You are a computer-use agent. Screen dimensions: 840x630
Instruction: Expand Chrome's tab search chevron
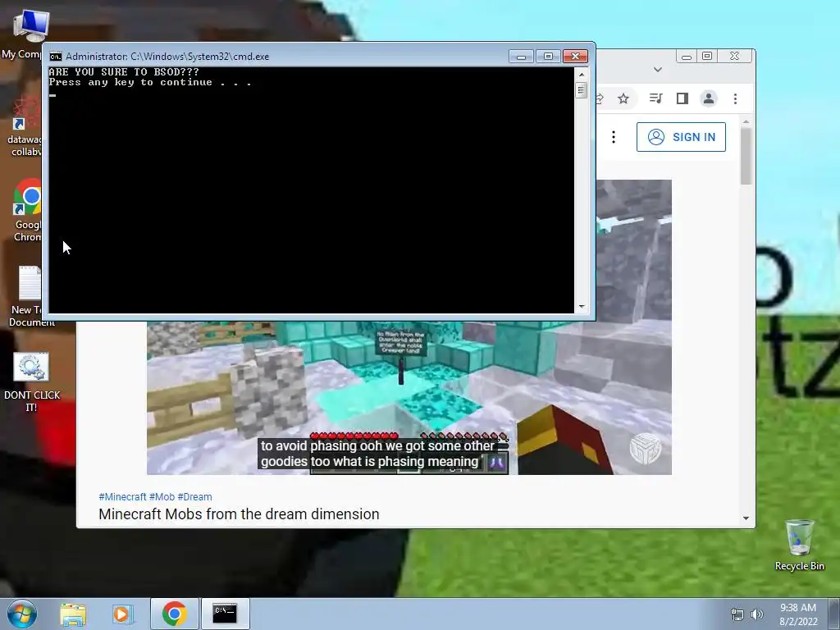coord(658,70)
